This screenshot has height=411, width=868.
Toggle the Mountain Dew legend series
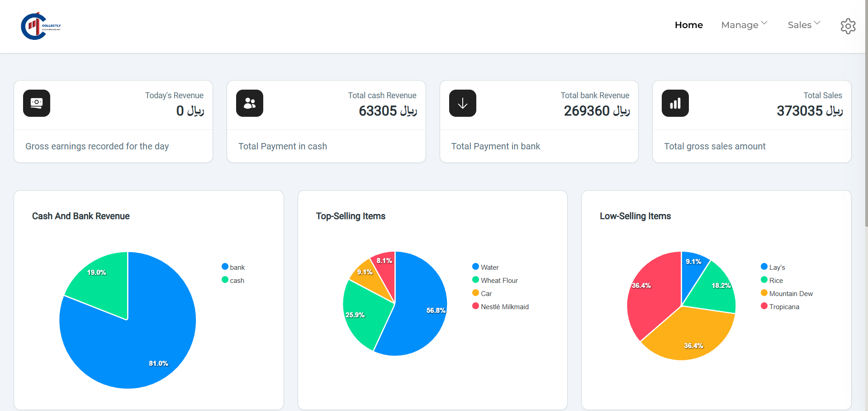(787, 293)
